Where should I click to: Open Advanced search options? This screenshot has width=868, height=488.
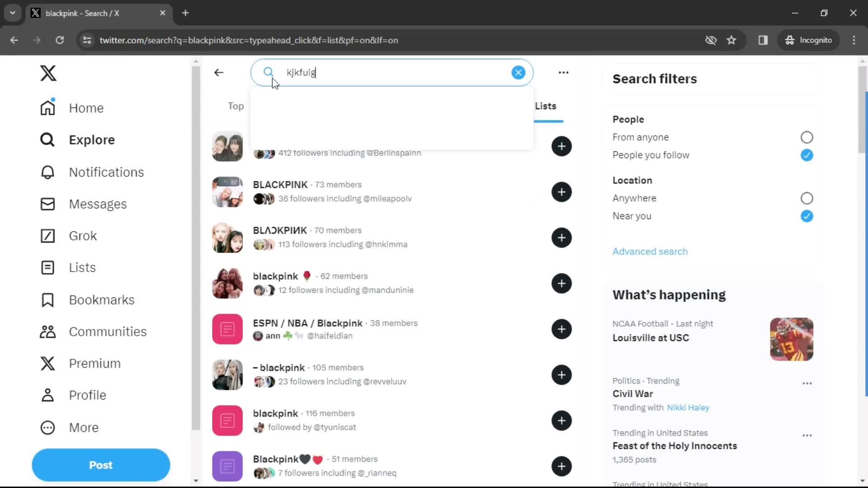click(x=649, y=251)
